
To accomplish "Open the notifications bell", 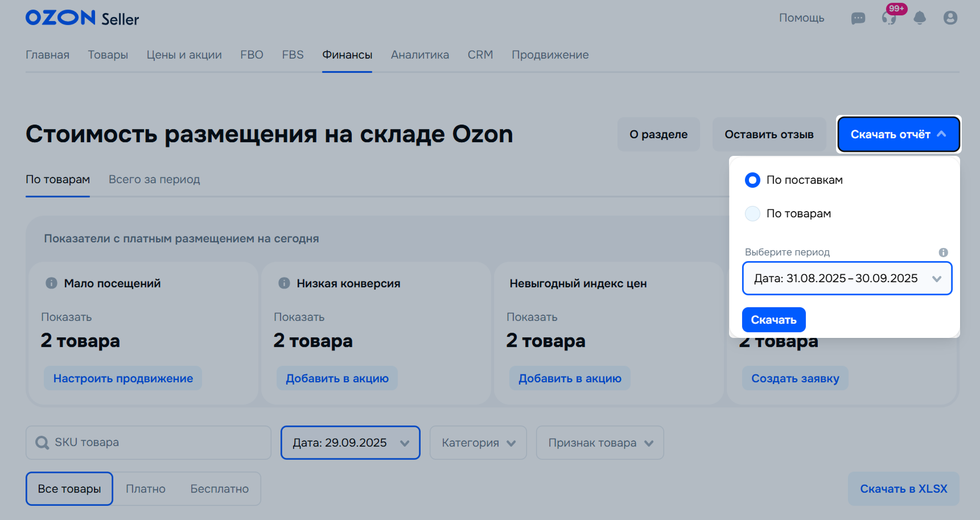I will (x=920, y=18).
